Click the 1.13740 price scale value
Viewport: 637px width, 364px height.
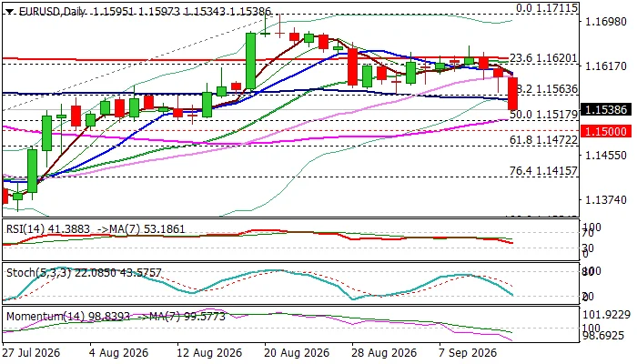pos(605,199)
